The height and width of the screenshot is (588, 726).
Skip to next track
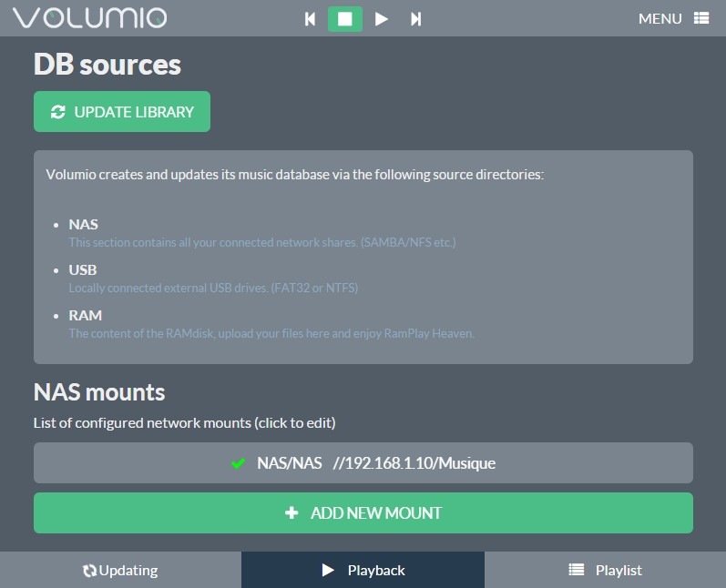tap(415, 19)
